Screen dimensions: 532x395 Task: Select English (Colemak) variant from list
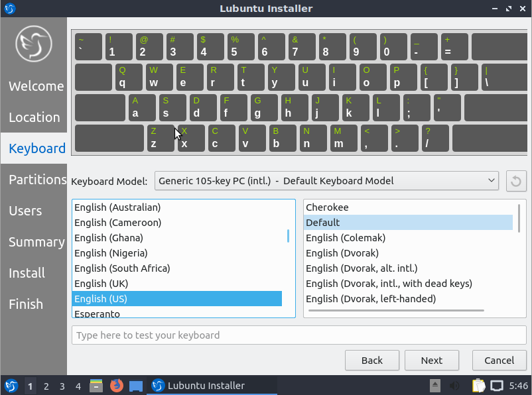[346, 238]
